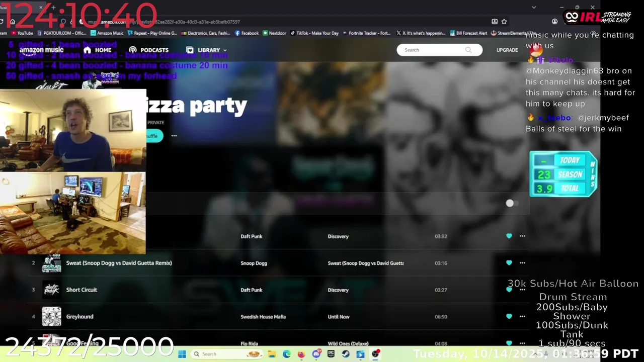Viewport: 644px width, 362px height.
Task: Open the Wild Ones (Deluxe) album link
Action: pos(348,343)
